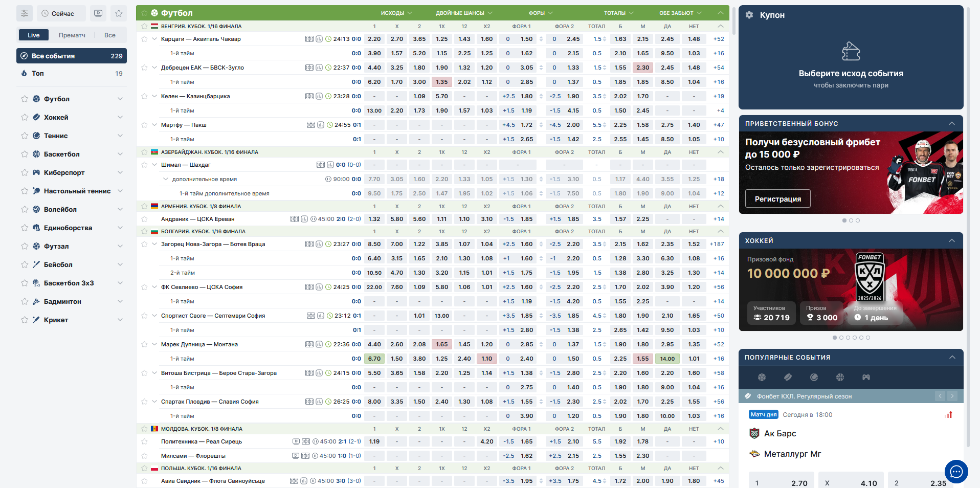Collapse the Приветственный бонус panel
This screenshot has height=488, width=980.
pos(951,124)
